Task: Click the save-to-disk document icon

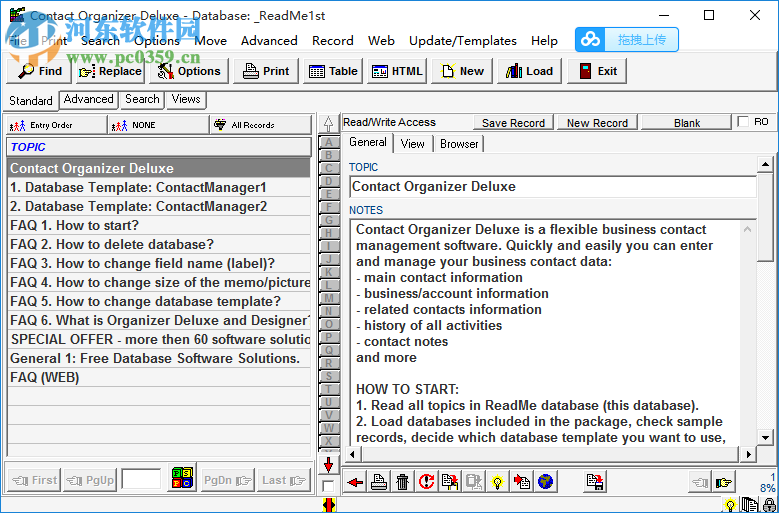Action: point(595,482)
